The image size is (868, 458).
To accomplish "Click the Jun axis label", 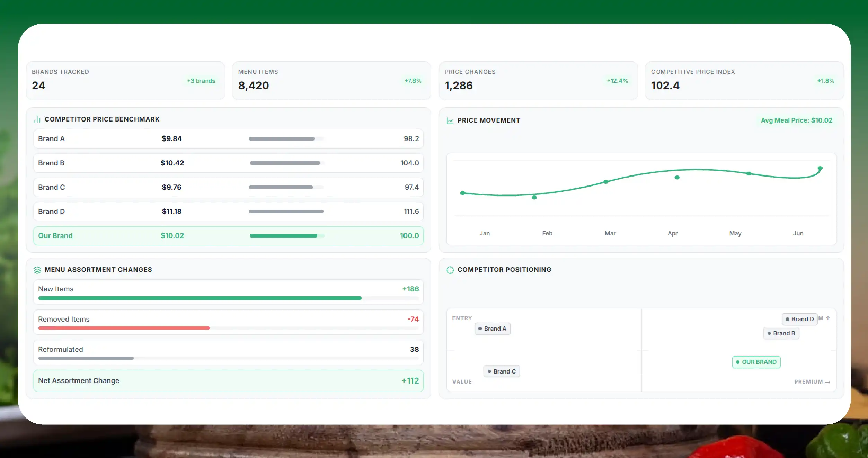I will 798,234.
